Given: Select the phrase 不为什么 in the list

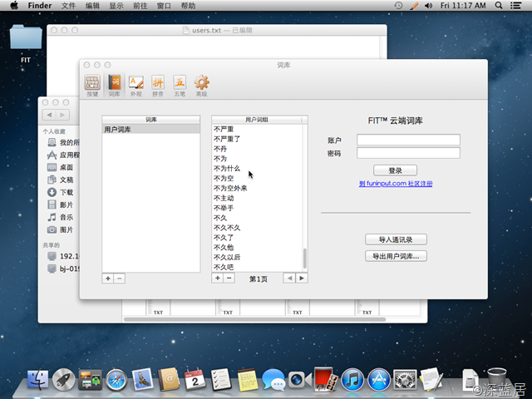Looking at the screenshot, I should point(227,168).
